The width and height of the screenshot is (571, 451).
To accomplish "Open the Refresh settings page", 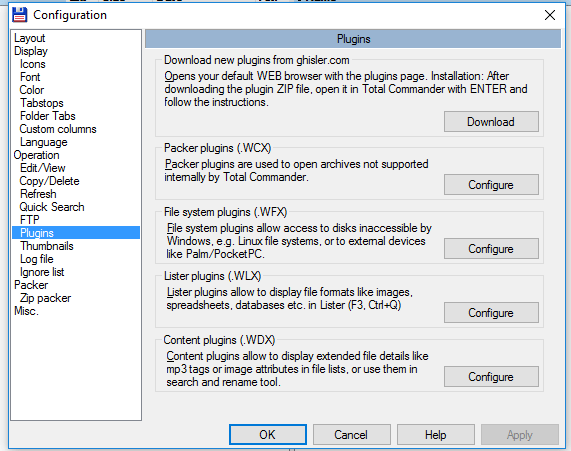I will coord(38,194).
